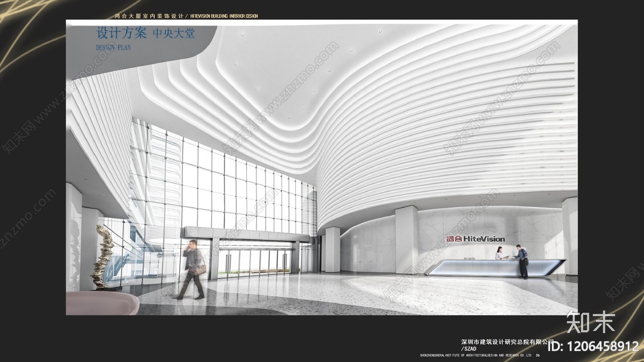This screenshot has width=644, height=362.
Task: Select the /SZAD text label
Action: pyautogui.click(x=469, y=349)
